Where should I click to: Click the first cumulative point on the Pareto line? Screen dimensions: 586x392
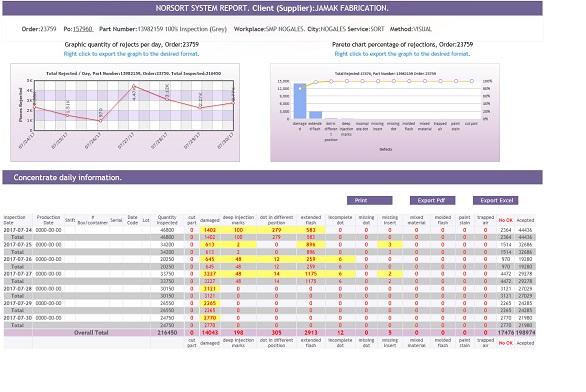tap(300, 89)
